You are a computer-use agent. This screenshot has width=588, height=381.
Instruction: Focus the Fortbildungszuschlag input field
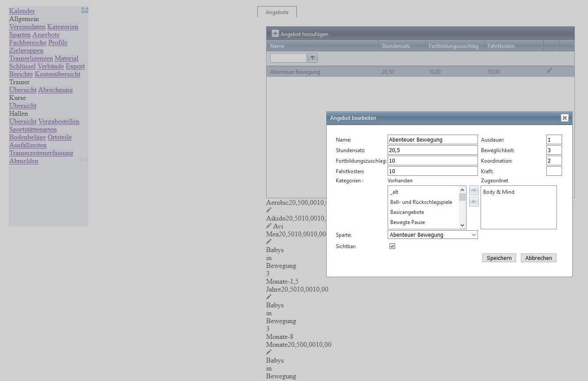click(433, 160)
